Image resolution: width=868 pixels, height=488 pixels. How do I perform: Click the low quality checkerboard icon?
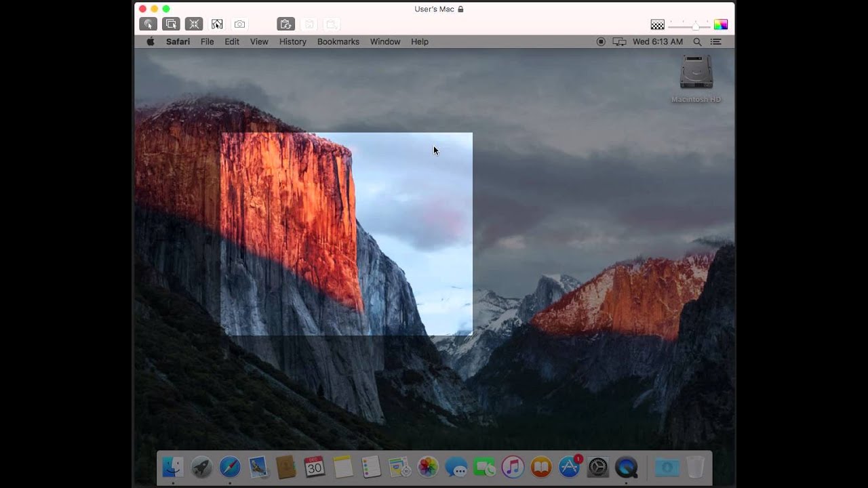coord(658,24)
